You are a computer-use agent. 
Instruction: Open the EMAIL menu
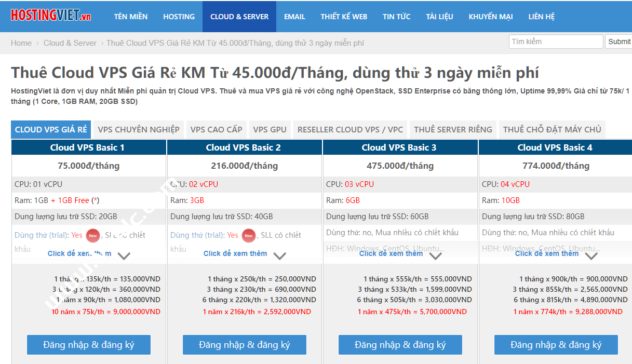tap(294, 16)
